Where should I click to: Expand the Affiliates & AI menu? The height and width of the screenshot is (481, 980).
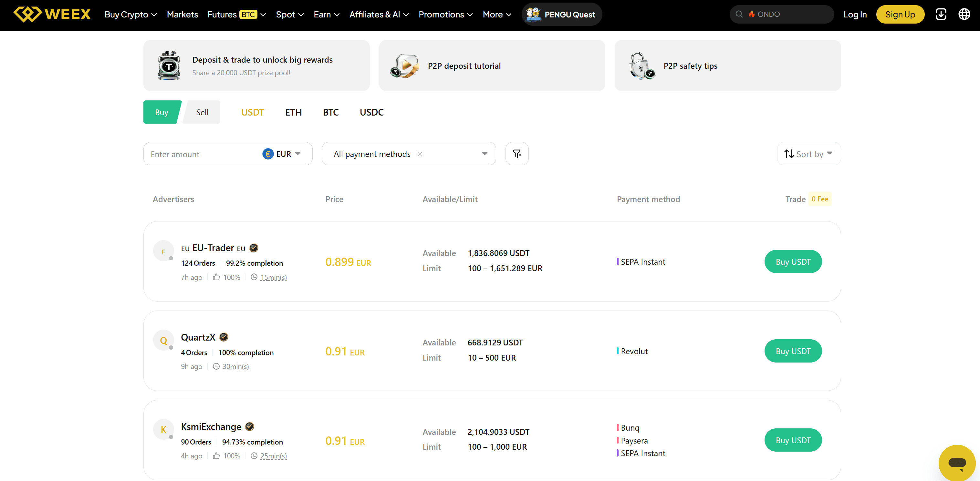point(379,15)
